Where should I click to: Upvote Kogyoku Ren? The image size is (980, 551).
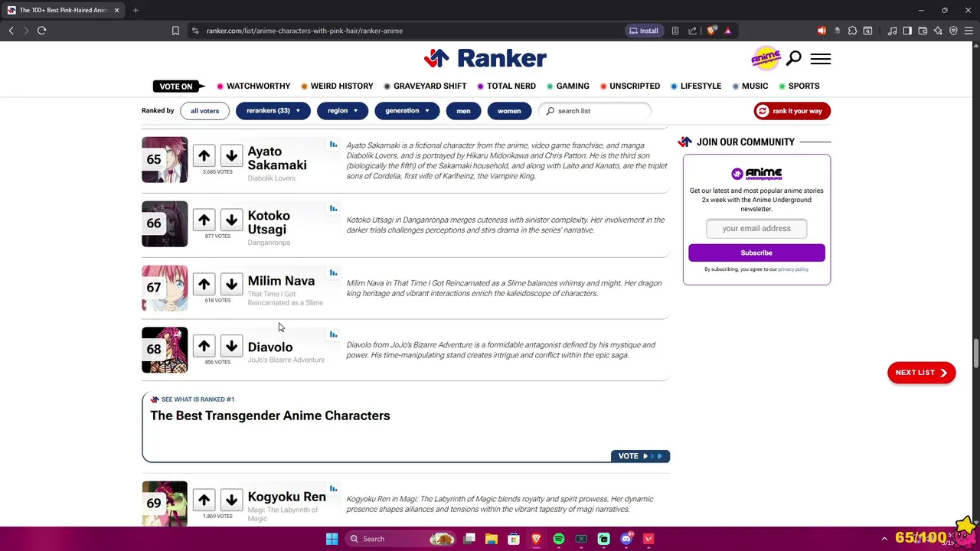pos(204,500)
